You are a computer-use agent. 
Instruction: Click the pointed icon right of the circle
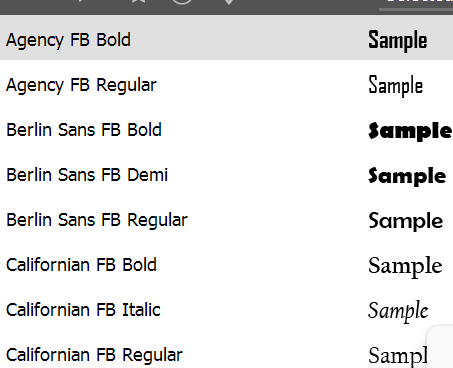coord(229,1)
